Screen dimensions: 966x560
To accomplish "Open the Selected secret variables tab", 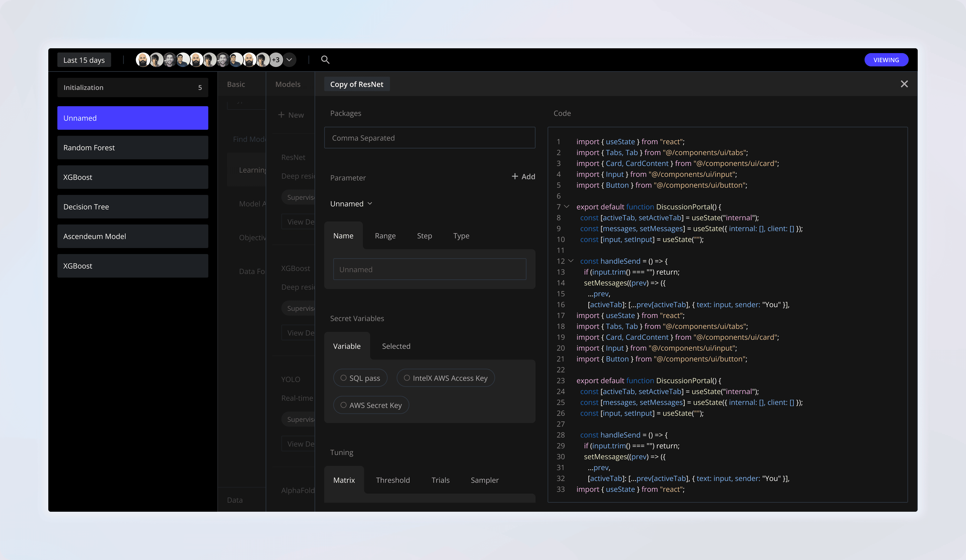I will [396, 346].
